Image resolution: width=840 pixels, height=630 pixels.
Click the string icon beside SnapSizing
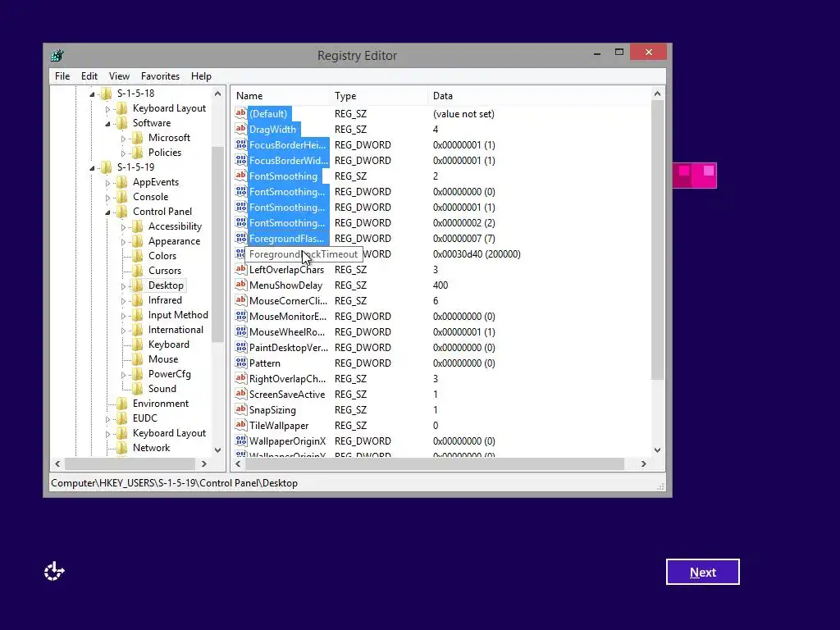(241, 409)
